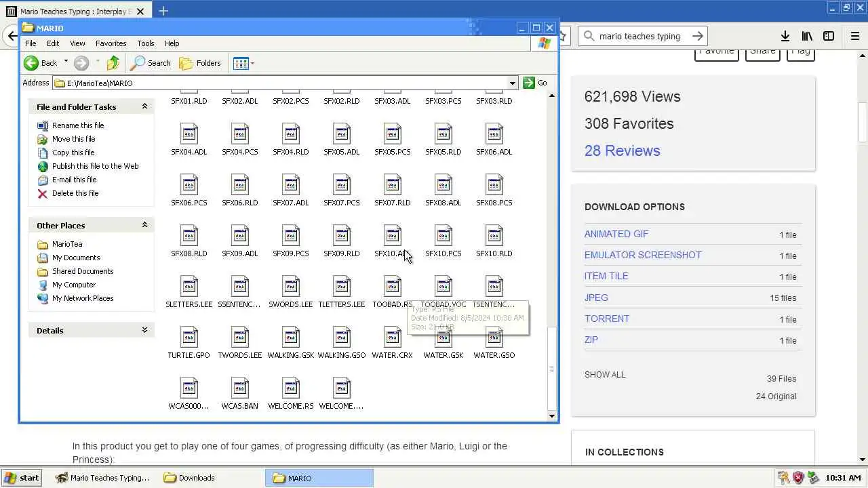Select the SFX07.PCS file icon
This screenshot has width=868, height=488.
coord(342,185)
